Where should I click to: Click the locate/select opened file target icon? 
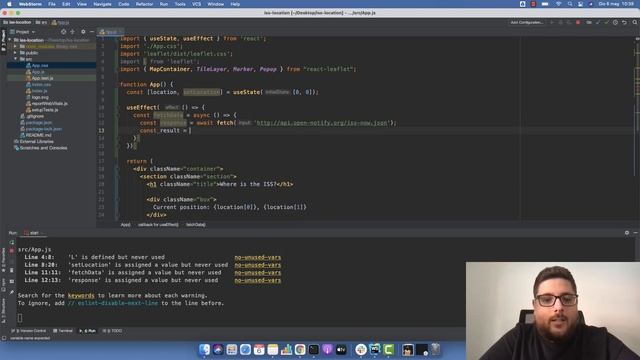(63, 31)
